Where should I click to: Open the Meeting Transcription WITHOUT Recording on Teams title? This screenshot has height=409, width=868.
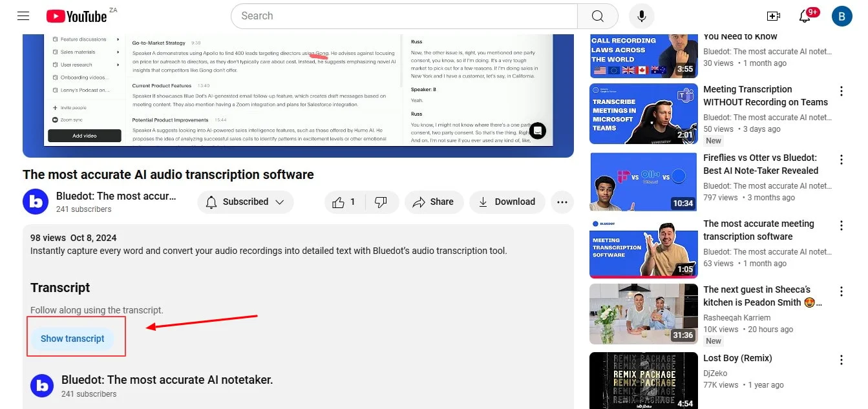tap(765, 96)
